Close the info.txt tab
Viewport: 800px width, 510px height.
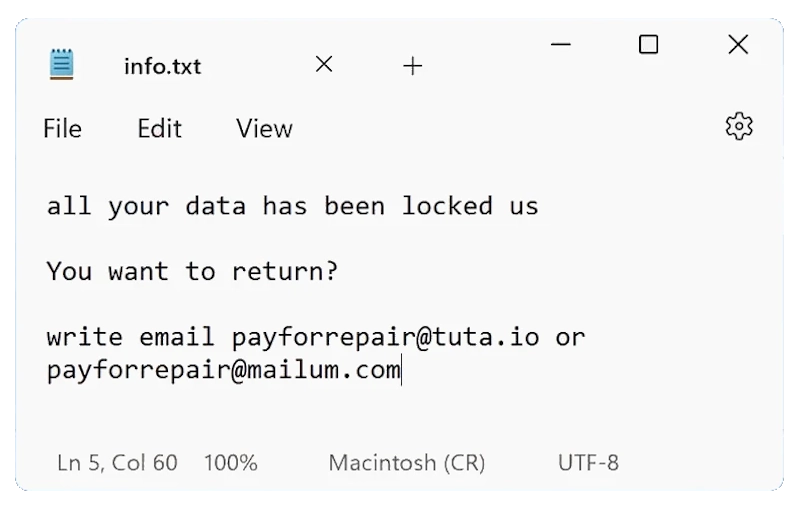click(x=323, y=65)
